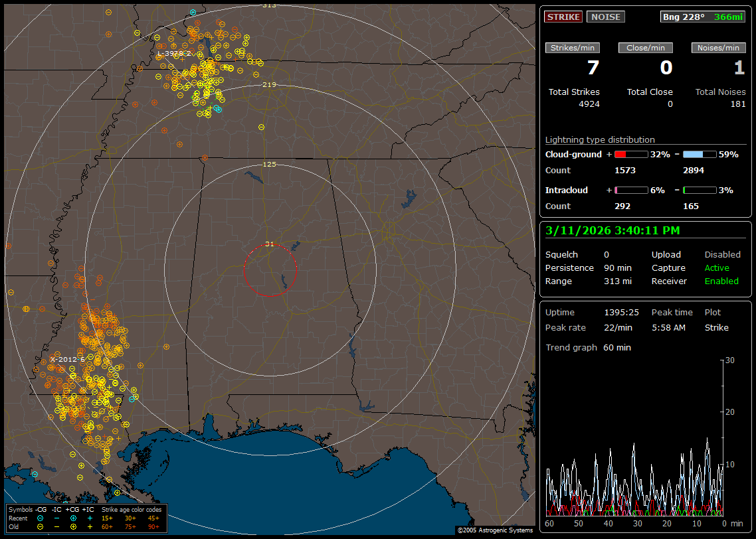Click the recent -CG cyan symbol in legend

coord(40,518)
